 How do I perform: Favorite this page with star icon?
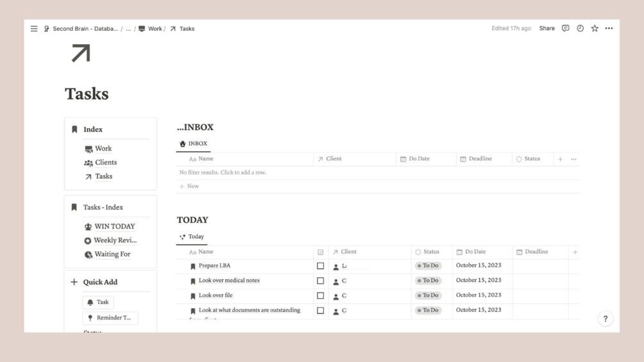tap(595, 28)
